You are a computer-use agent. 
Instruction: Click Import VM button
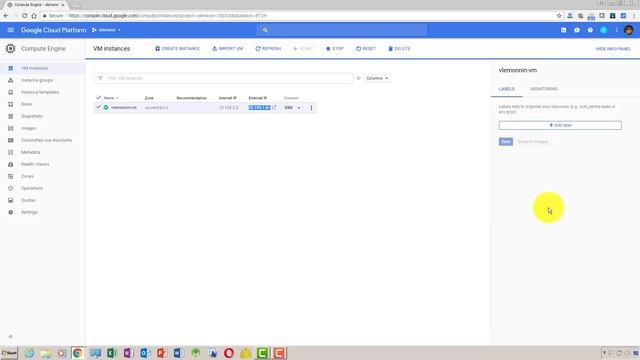point(227,49)
